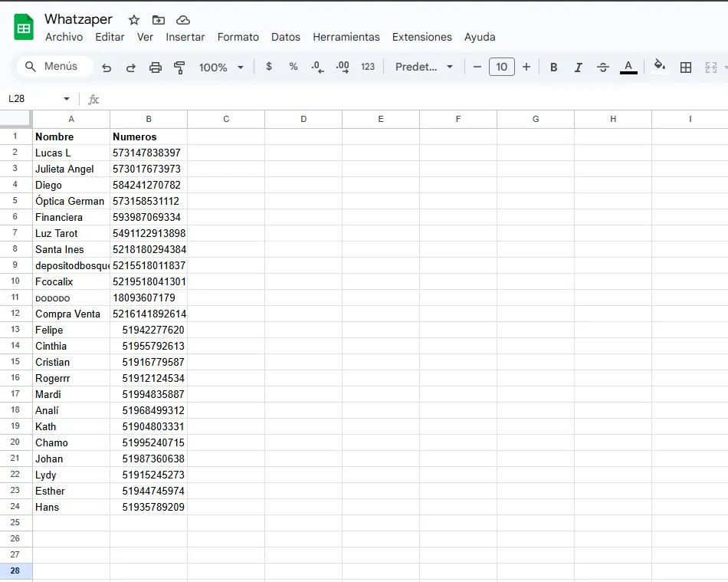Star the Whatzaper document

click(134, 20)
